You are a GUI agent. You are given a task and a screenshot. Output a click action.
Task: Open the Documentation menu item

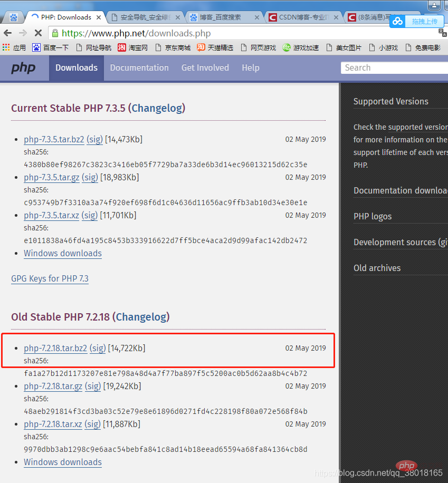[x=139, y=67]
